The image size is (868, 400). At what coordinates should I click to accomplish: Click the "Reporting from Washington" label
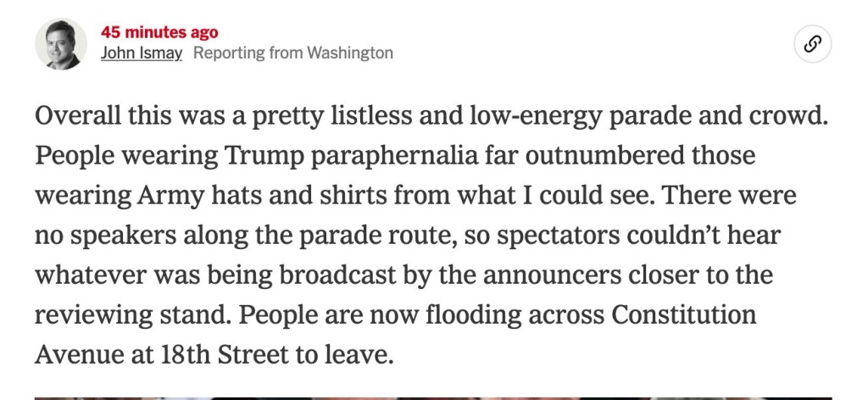(293, 53)
